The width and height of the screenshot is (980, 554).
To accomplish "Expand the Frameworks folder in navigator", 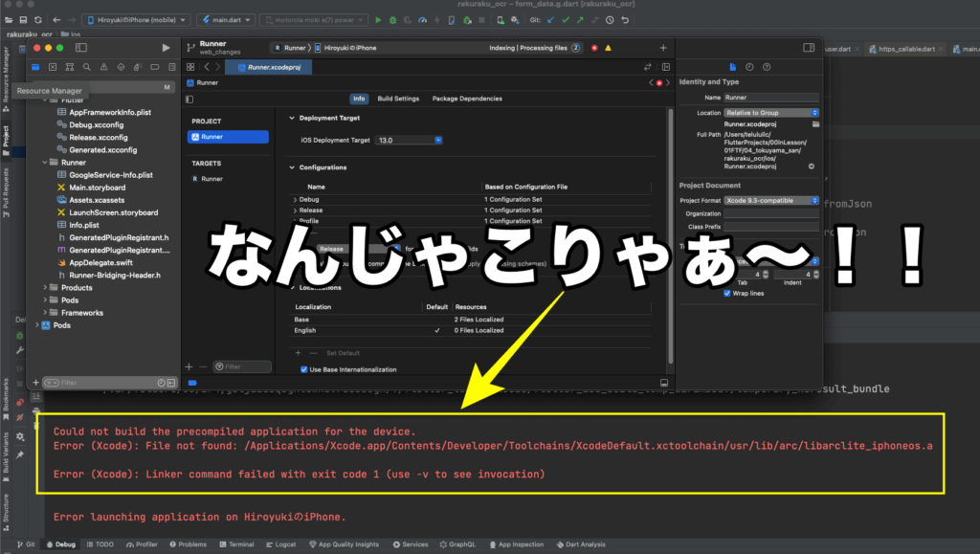I will [46, 313].
